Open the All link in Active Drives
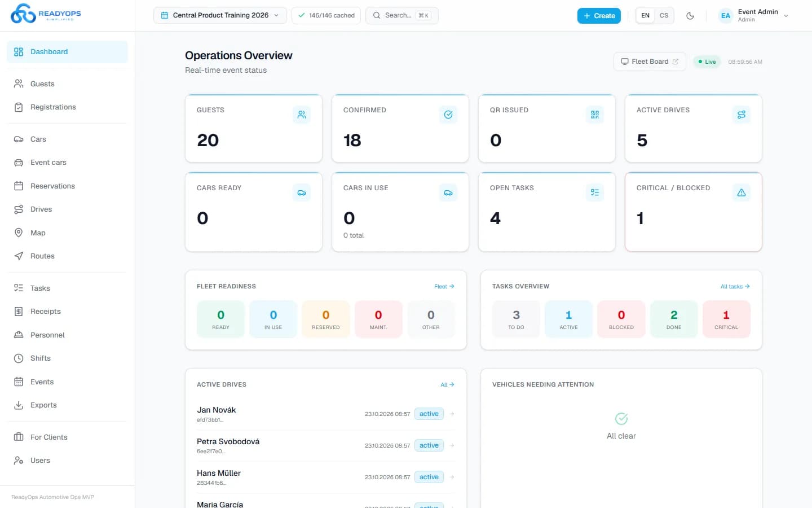This screenshot has height=508, width=812. [447, 385]
